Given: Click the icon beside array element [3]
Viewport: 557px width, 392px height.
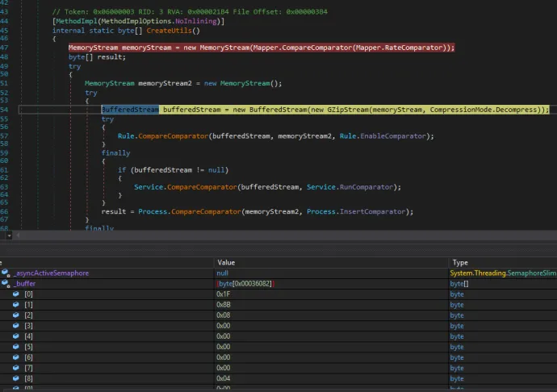Looking at the screenshot, I should (16, 326).
